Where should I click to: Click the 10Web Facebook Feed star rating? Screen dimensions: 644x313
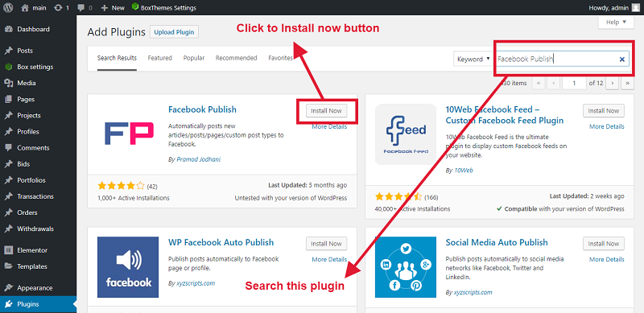(x=398, y=196)
